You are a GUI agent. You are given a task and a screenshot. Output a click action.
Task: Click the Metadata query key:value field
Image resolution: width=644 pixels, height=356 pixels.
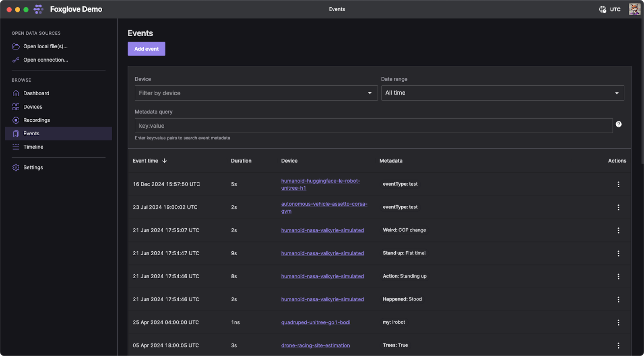click(x=374, y=126)
